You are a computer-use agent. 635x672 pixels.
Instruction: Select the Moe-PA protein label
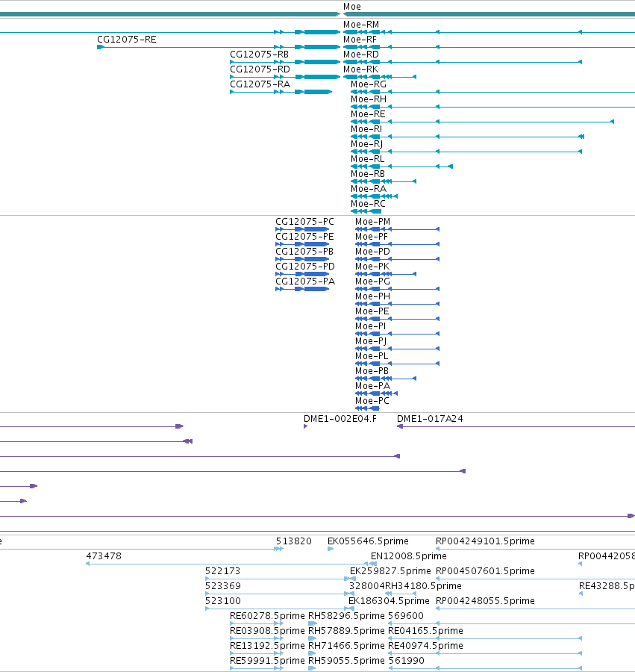pos(372,386)
